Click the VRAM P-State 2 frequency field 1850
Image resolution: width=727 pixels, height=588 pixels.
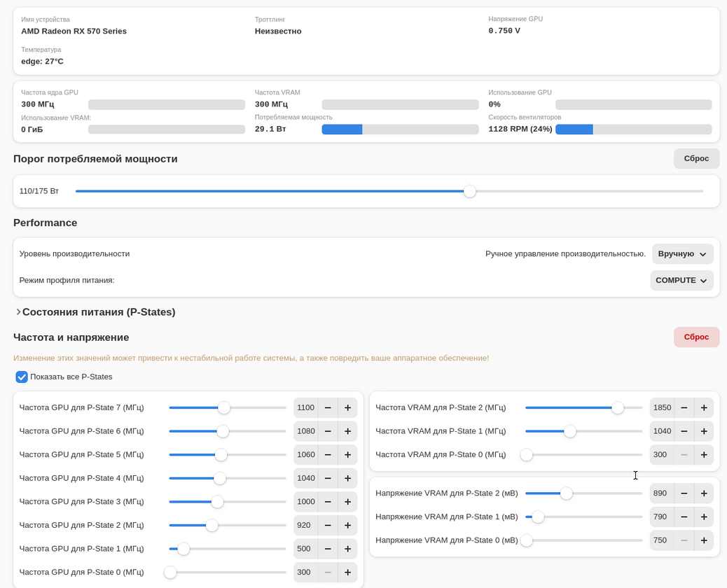click(662, 408)
